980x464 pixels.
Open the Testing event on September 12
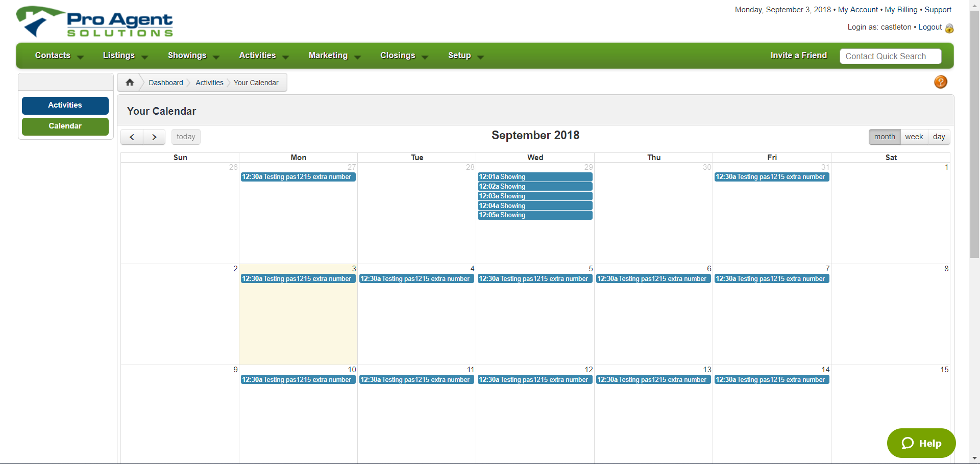click(x=535, y=380)
